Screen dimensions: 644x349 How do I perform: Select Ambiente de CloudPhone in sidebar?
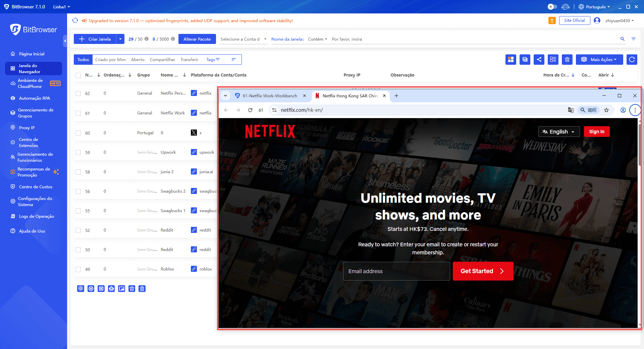tap(30, 83)
